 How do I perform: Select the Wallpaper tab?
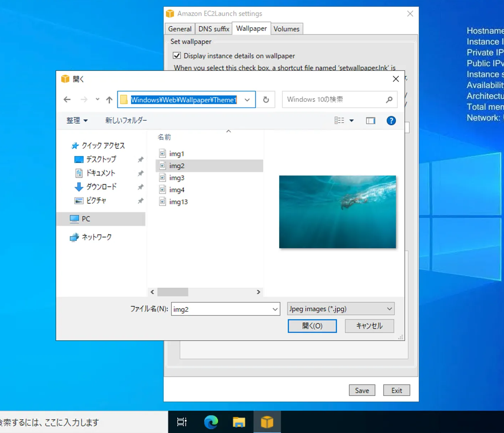tap(251, 28)
